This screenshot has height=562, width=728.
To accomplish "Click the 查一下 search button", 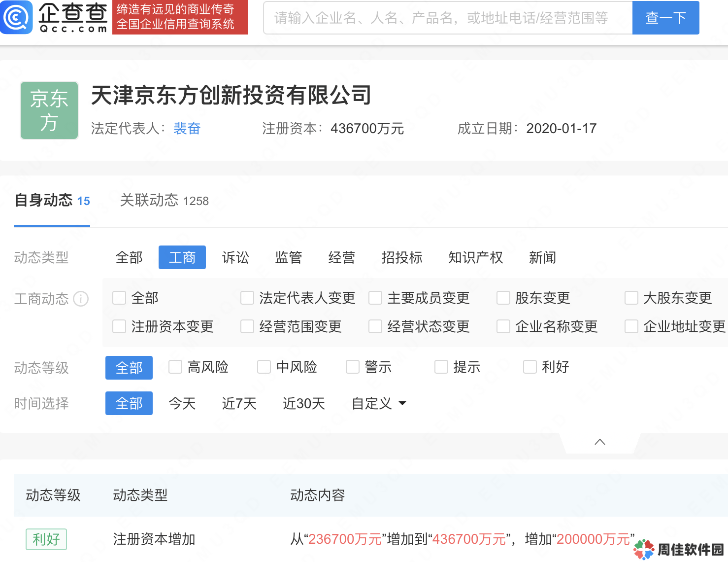I will (666, 18).
